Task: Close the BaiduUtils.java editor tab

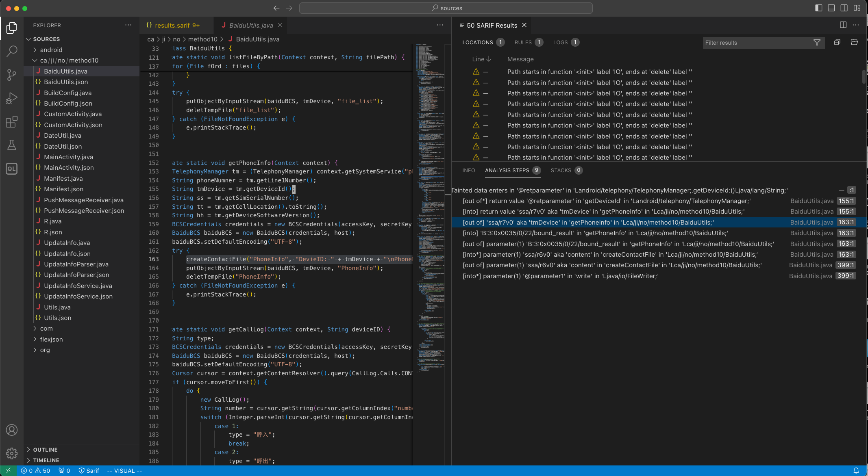Action: [280, 25]
